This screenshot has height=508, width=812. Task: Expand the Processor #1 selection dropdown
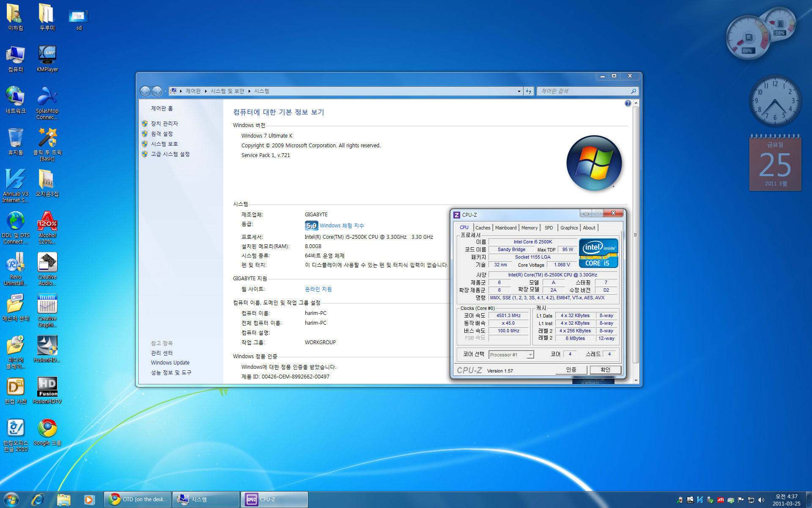click(x=530, y=355)
